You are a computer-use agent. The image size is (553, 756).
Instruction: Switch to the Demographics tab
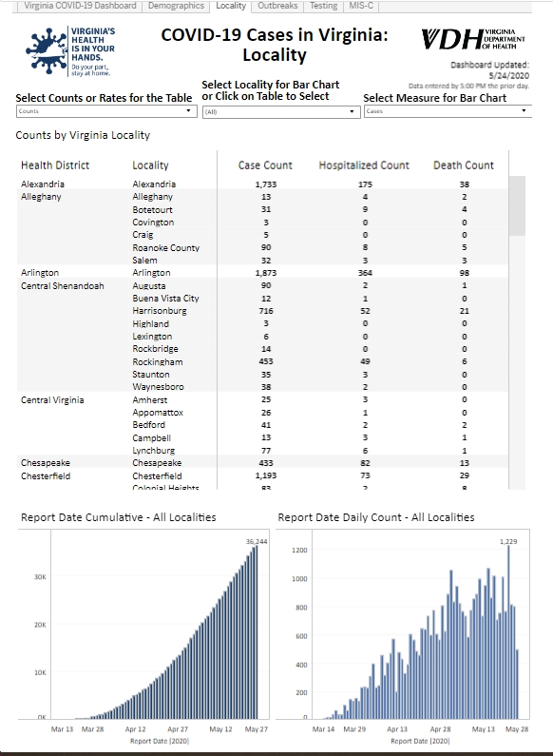176,6
